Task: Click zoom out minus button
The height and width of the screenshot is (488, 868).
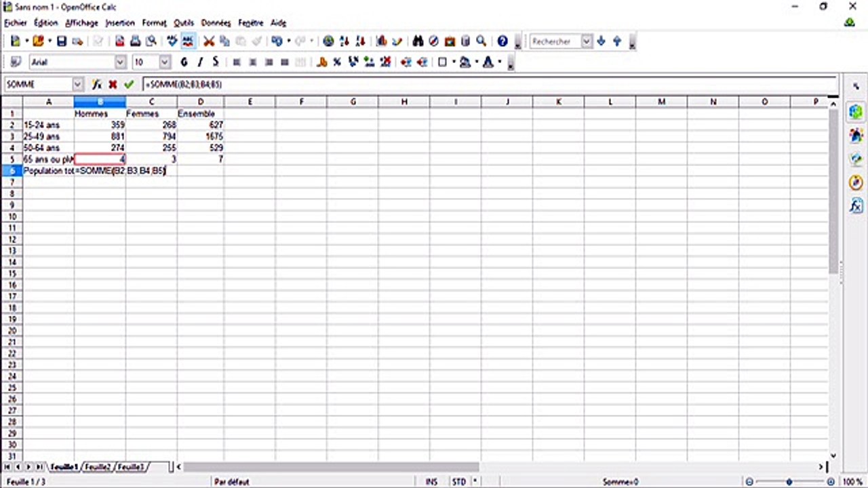Action: click(x=749, y=482)
